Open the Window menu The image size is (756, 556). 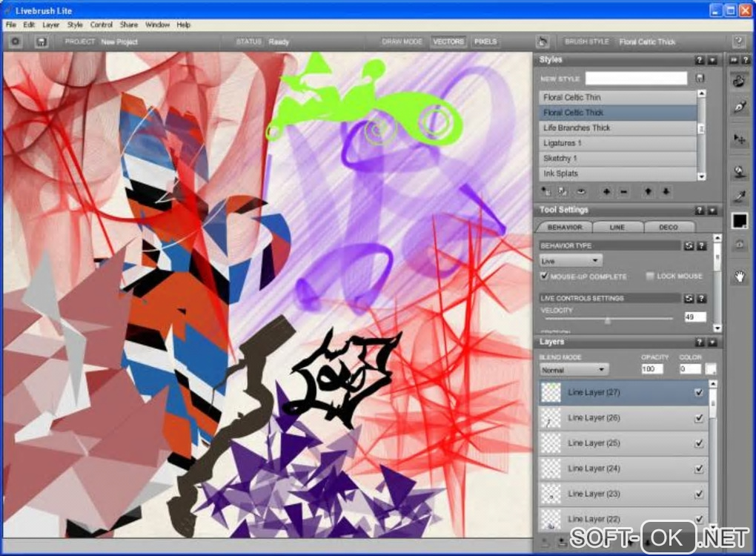tap(157, 24)
